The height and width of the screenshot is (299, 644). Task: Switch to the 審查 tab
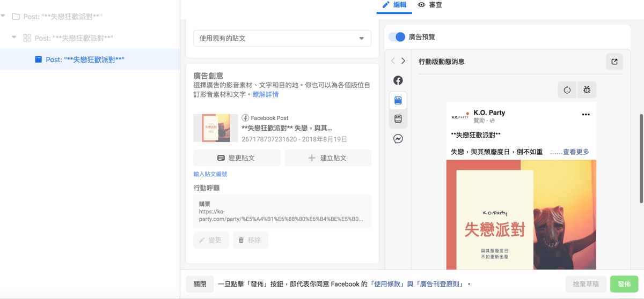tap(430, 5)
